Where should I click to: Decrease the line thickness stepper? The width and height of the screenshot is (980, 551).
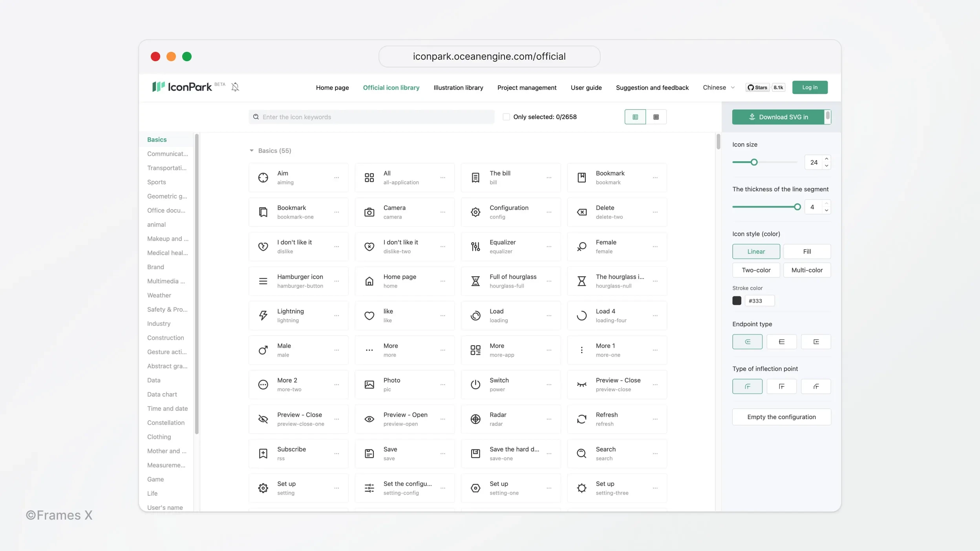826,210
